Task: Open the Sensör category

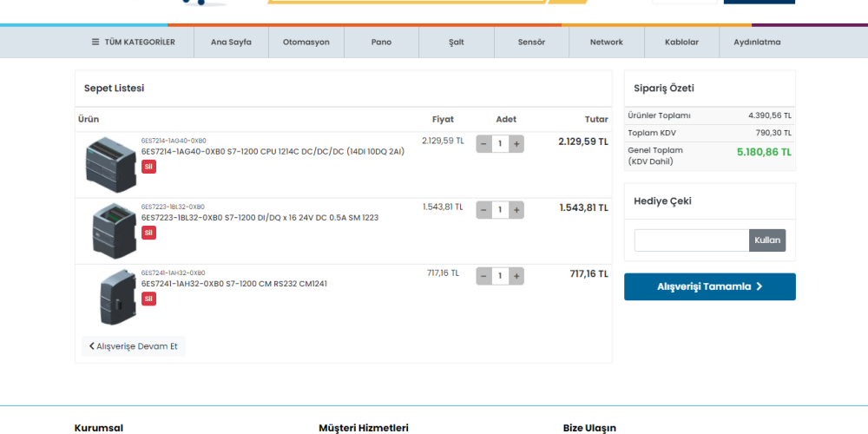Action: tap(531, 42)
